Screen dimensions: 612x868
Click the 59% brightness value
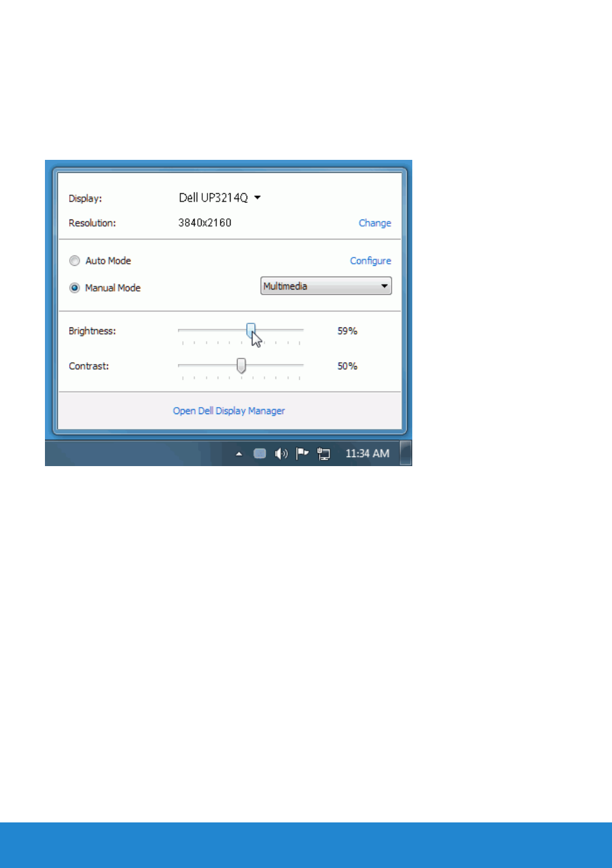pyautogui.click(x=347, y=331)
